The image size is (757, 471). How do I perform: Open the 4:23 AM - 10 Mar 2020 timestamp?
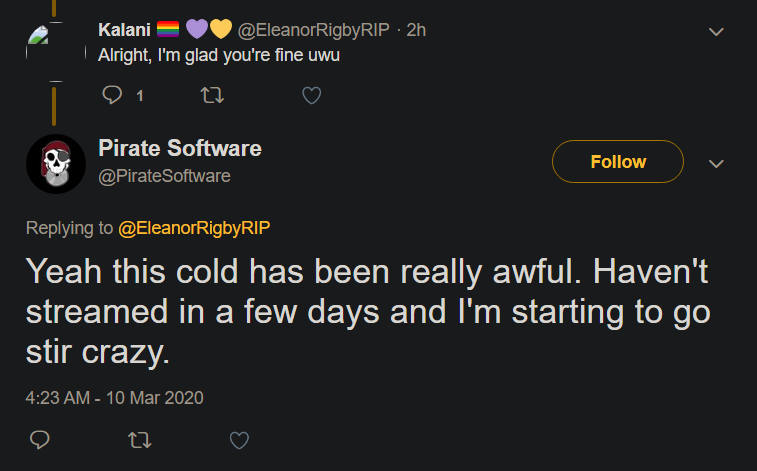point(114,397)
